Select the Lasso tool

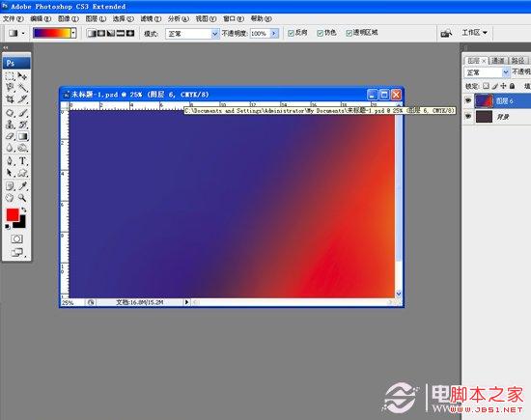[x=10, y=88]
